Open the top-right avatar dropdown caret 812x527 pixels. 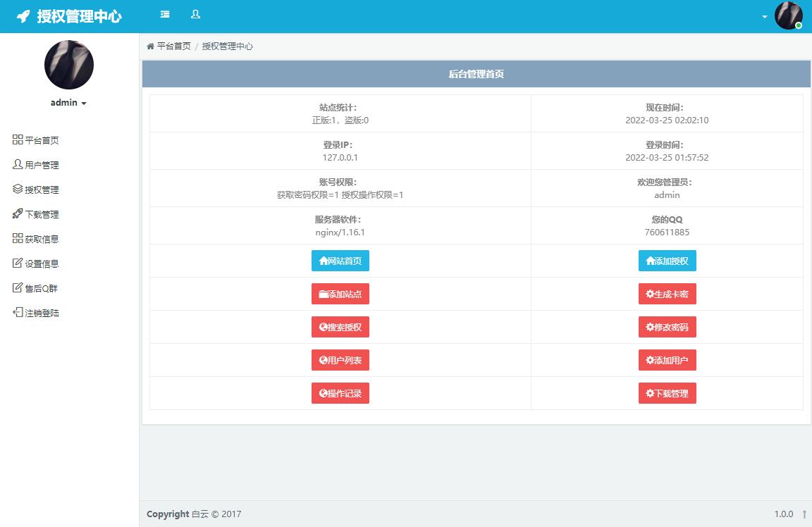pos(765,17)
